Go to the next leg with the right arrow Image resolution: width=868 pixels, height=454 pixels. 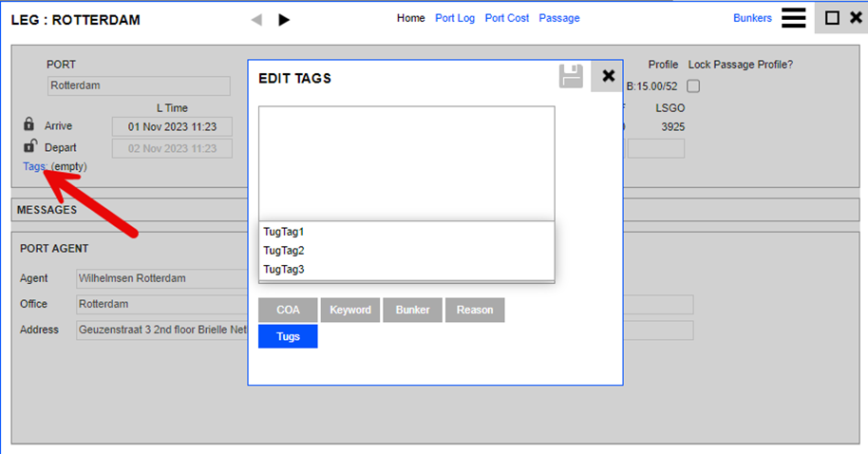284,19
